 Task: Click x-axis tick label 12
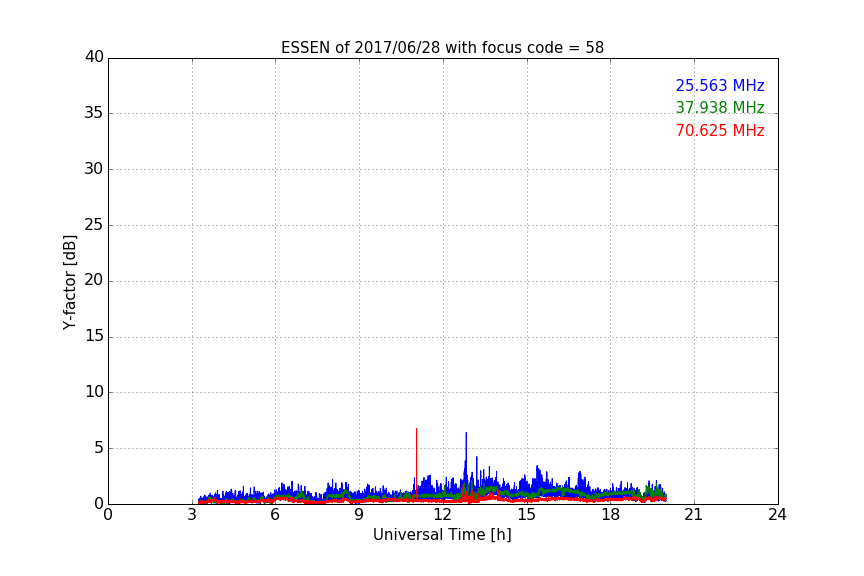pyautogui.click(x=442, y=515)
